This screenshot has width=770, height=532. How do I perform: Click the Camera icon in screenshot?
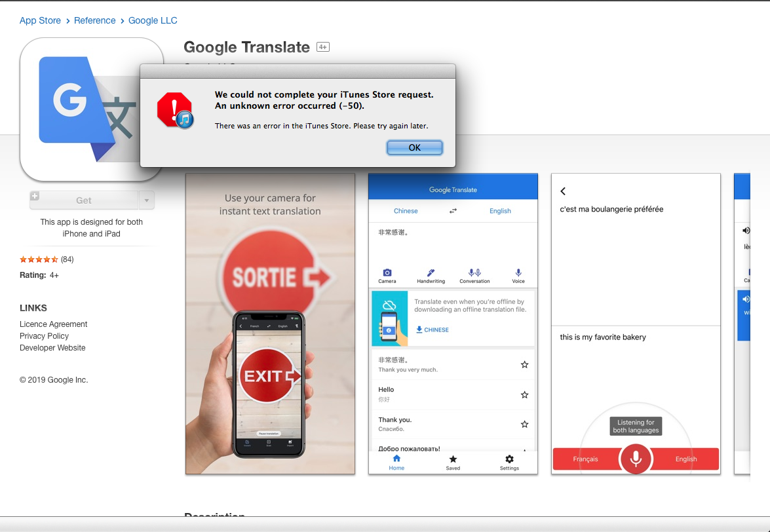coord(387,273)
